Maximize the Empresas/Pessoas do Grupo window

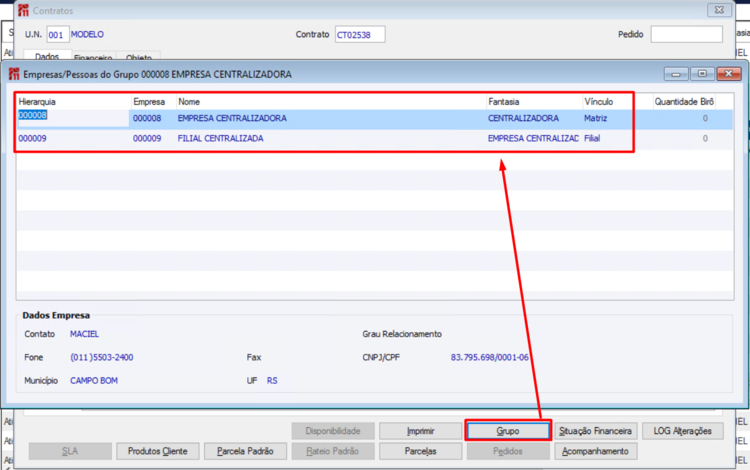point(702,74)
